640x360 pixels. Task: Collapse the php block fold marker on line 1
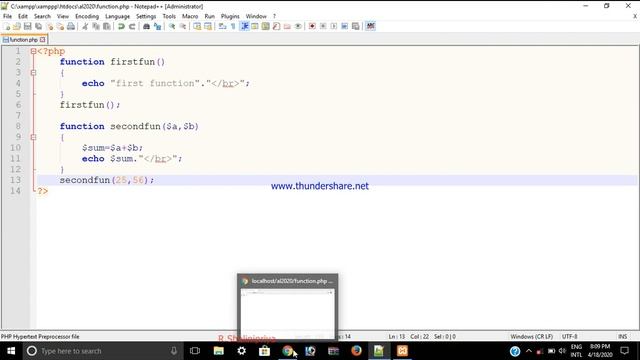coord(33,51)
